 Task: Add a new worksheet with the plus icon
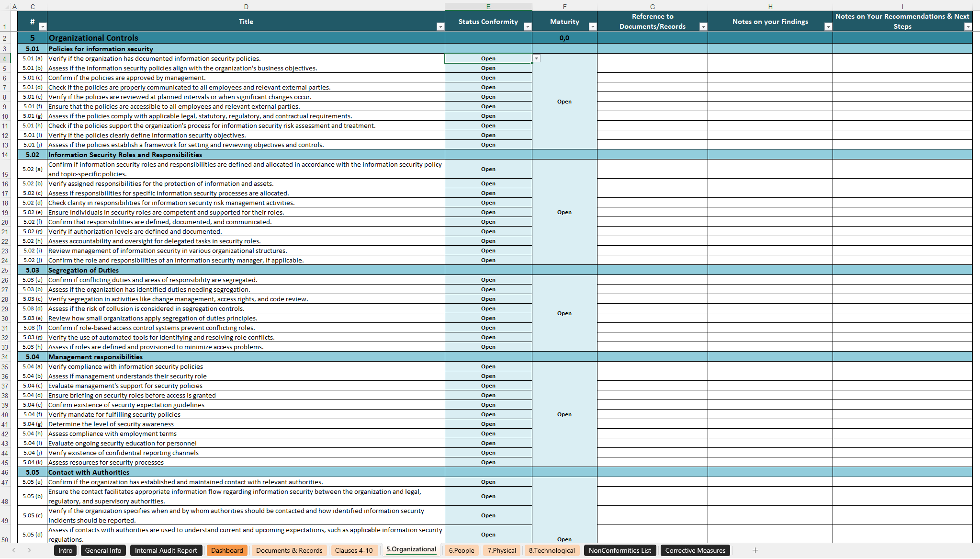[755, 550]
